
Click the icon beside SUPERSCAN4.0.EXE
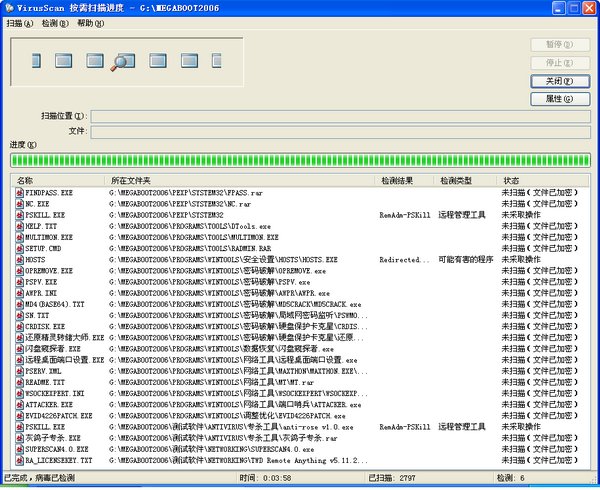click(x=19, y=449)
